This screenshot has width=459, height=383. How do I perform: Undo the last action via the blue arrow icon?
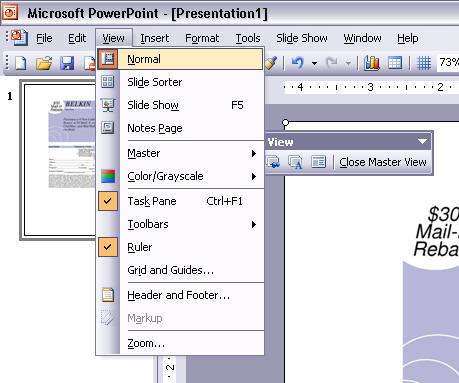click(x=298, y=62)
